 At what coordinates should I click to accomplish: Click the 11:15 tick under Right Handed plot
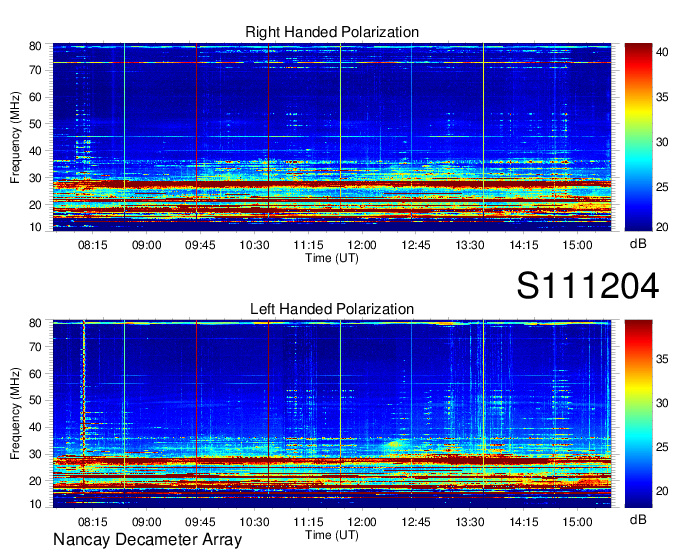tap(308, 245)
